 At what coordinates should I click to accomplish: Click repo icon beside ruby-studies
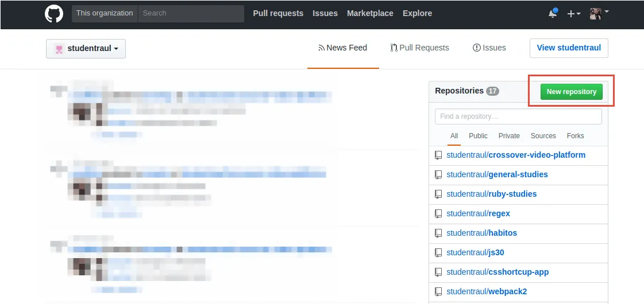tap(439, 194)
